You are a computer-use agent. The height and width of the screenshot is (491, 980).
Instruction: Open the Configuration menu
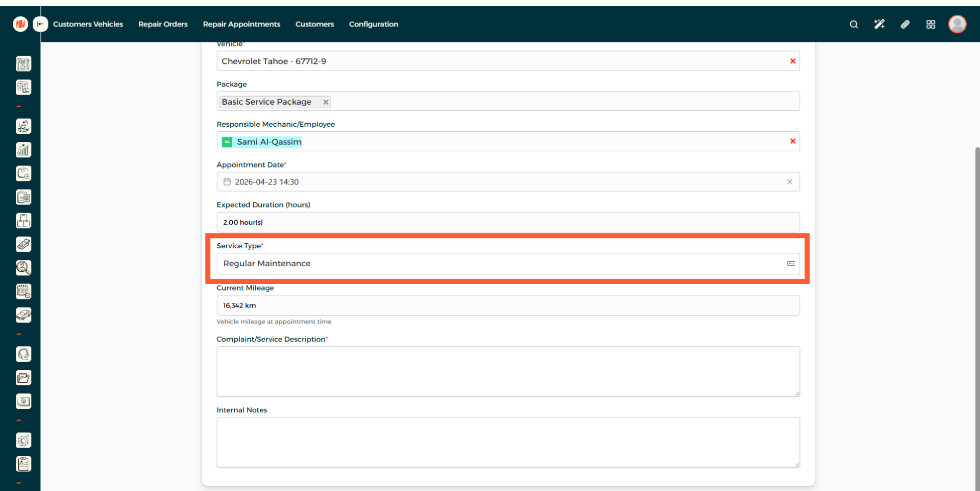[373, 24]
